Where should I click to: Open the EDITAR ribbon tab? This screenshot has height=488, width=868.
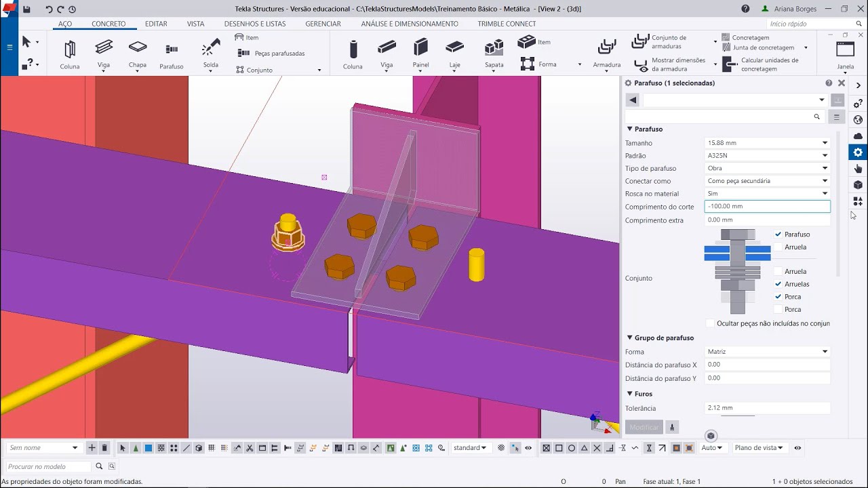(x=156, y=24)
